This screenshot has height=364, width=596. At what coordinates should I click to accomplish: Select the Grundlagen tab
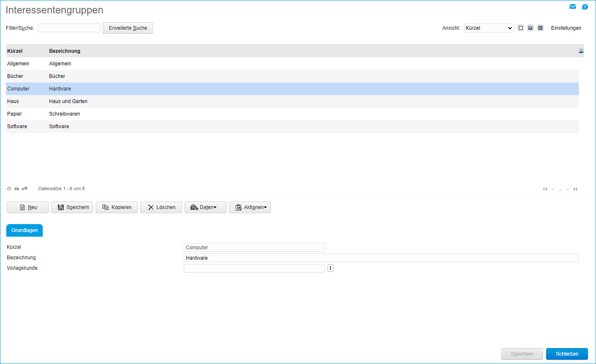(x=24, y=230)
